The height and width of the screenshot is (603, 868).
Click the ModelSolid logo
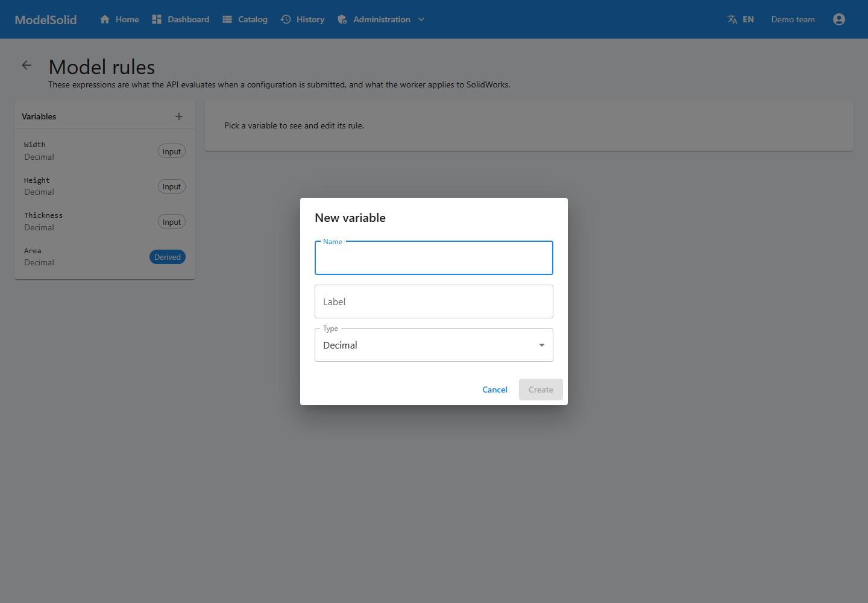tap(46, 19)
